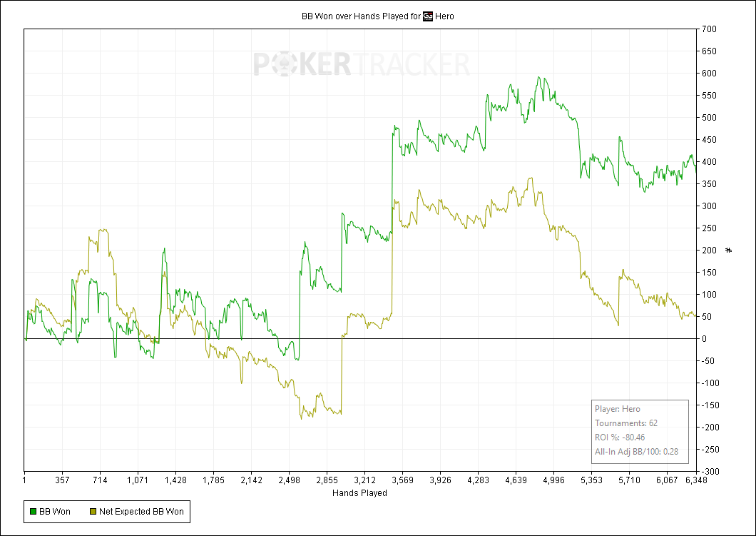Click the x-axis tick label 1,785
The height and width of the screenshot is (536, 756).
tap(213, 480)
